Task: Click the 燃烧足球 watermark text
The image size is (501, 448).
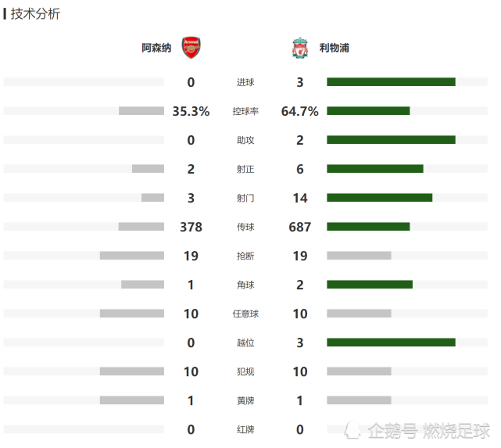Action: point(456,430)
